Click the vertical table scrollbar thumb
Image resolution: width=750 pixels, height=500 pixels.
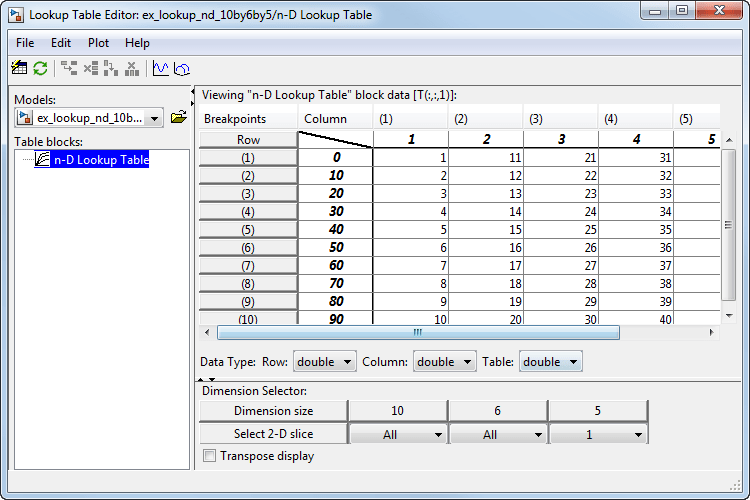[x=728, y=225]
